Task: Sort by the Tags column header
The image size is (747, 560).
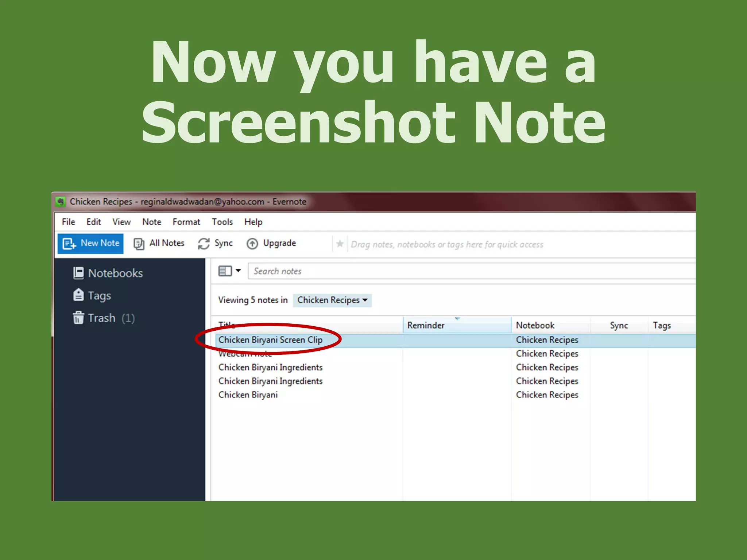Action: click(x=671, y=325)
